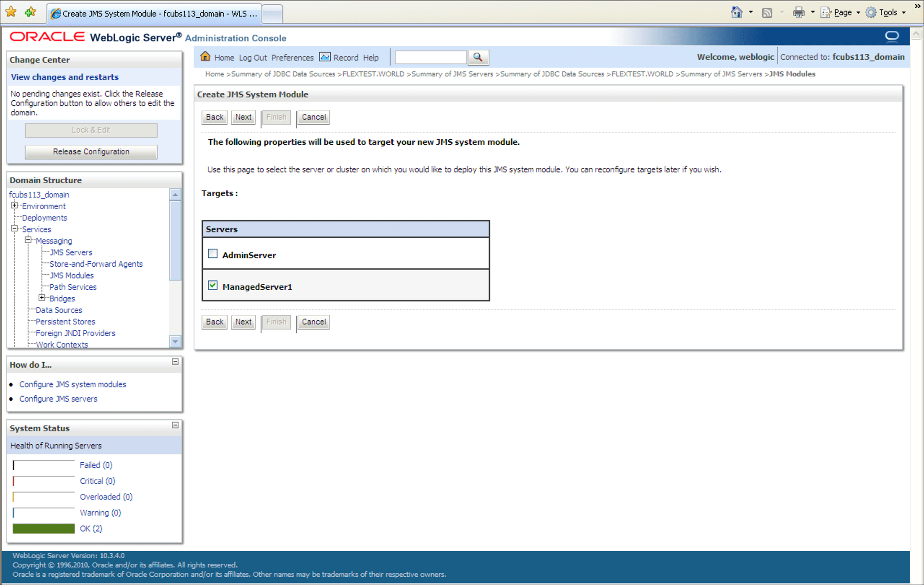Click the RSS feeds icon
The image size is (924, 585).
(x=767, y=13)
